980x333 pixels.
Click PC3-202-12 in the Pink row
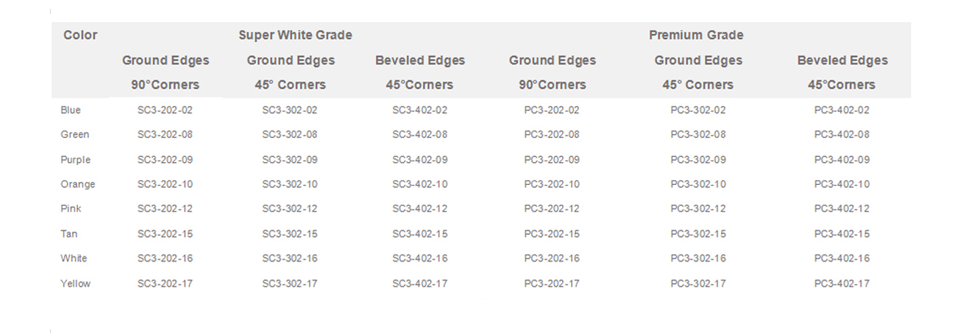(x=552, y=209)
